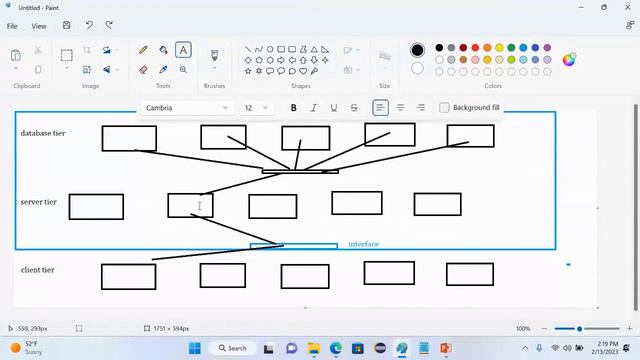The height and width of the screenshot is (360, 640).
Task: Open the Brushes tool
Action: [214, 55]
